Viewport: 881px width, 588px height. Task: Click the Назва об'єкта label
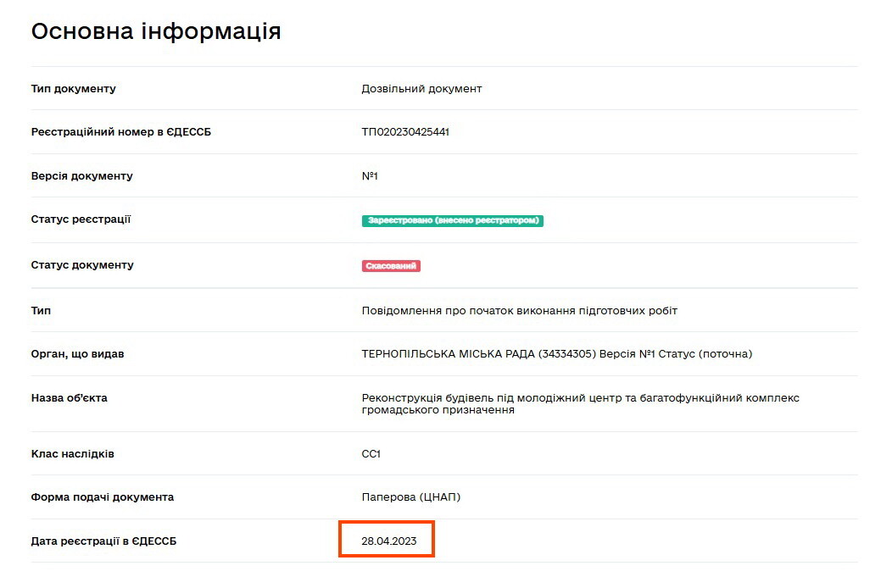coord(69,397)
